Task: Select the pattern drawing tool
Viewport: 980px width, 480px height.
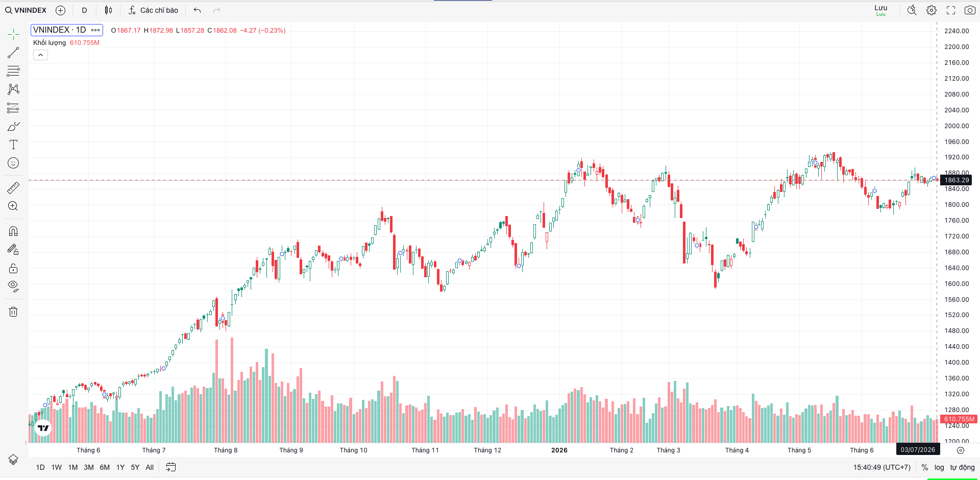Action: (13, 89)
